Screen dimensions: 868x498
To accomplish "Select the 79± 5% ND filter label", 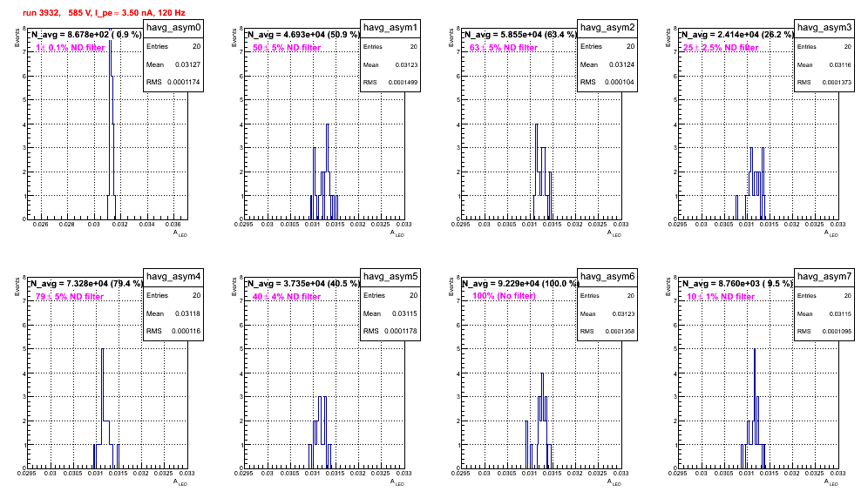I will click(x=70, y=297).
